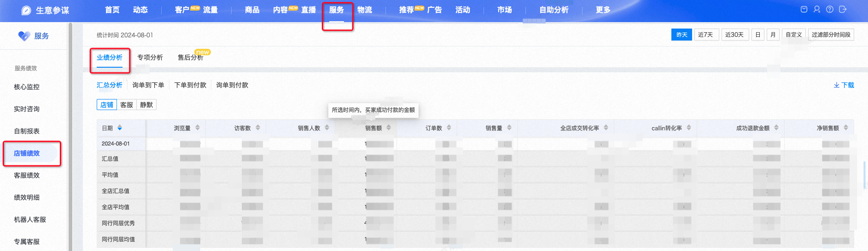Select 询单到下单 sub-tab

[148, 85]
